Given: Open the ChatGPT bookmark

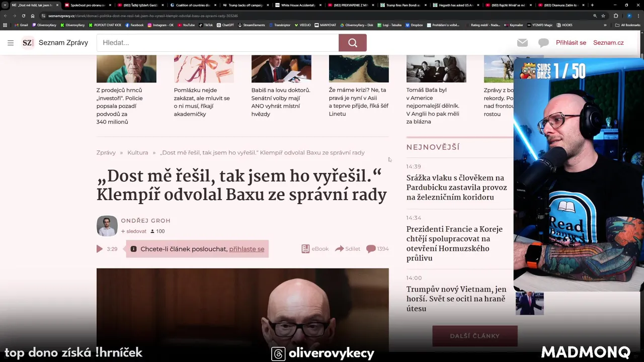Looking at the screenshot, I should click(x=225, y=25).
